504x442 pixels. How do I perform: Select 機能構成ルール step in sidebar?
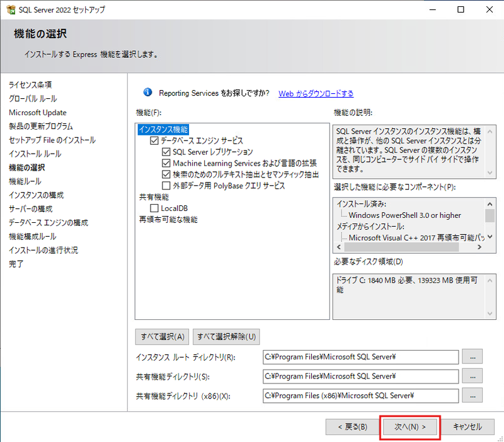(33, 237)
